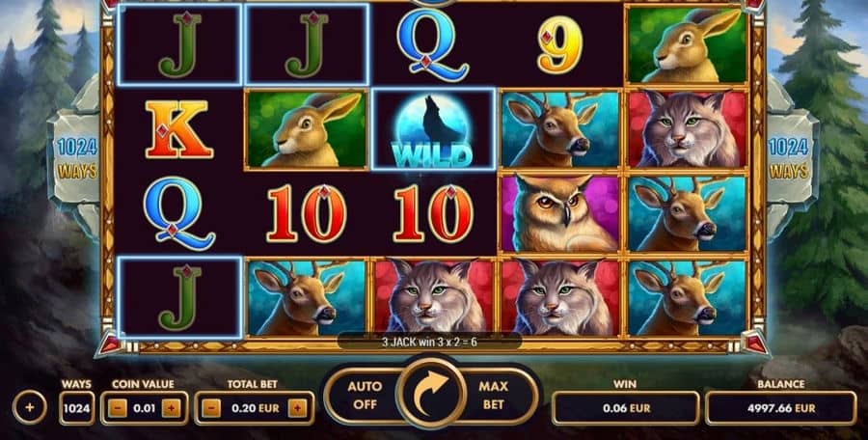Select the Max Bet button
The height and width of the screenshot is (440, 868).
[493, 395]
